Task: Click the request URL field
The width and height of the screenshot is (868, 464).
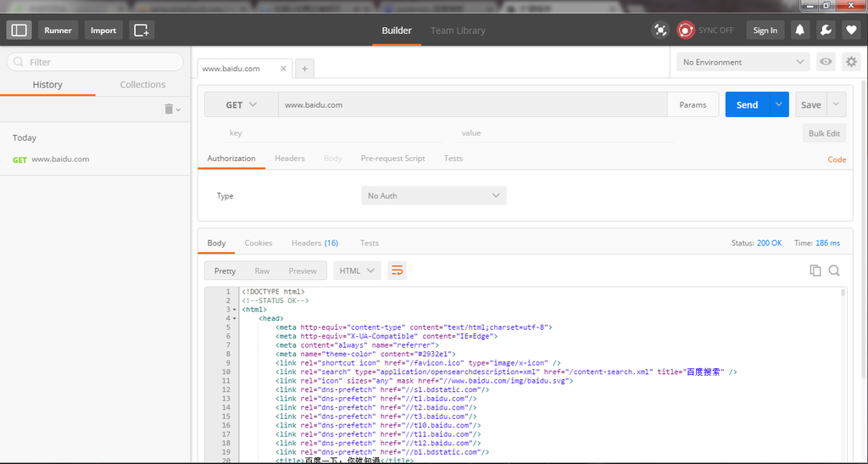Action: [472, 104]
